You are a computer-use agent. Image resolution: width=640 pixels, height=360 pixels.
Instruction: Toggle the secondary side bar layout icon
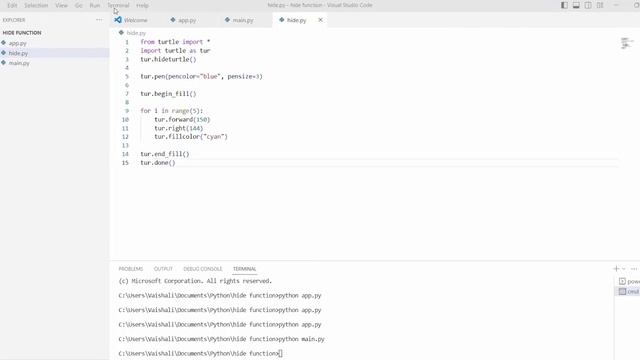click(588, 5)
